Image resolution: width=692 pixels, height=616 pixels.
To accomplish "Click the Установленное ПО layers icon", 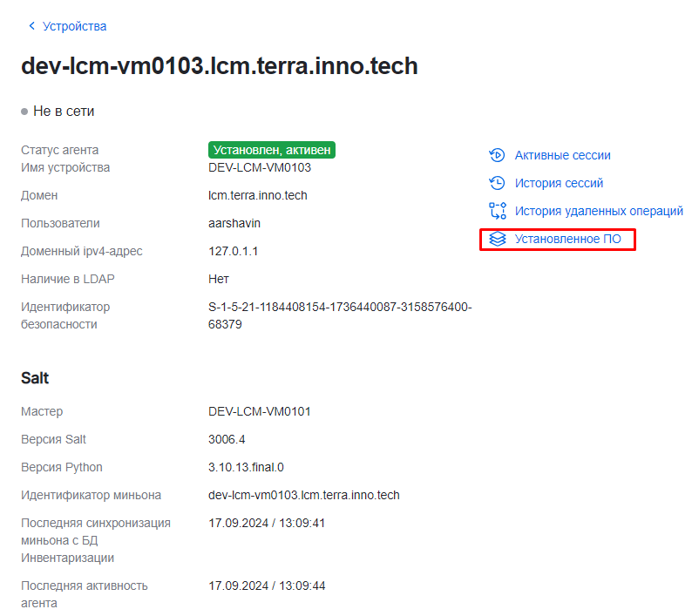I will (x=497, y=239).
